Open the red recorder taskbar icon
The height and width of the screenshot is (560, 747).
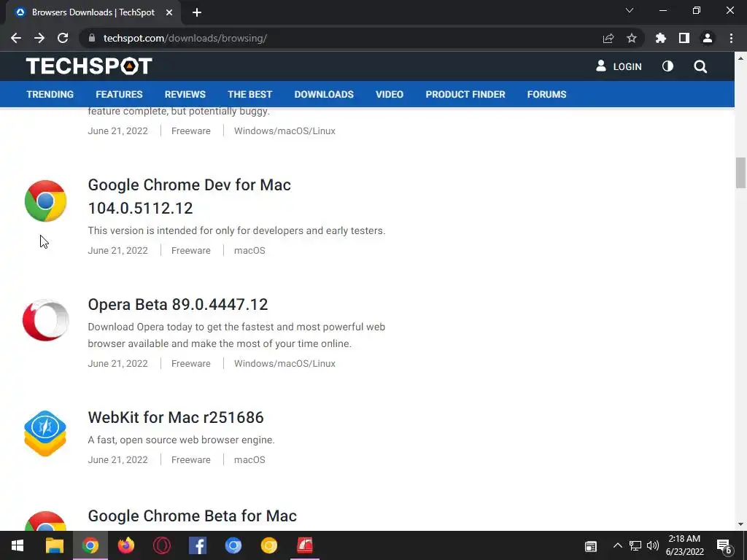[x=305, y=545]
